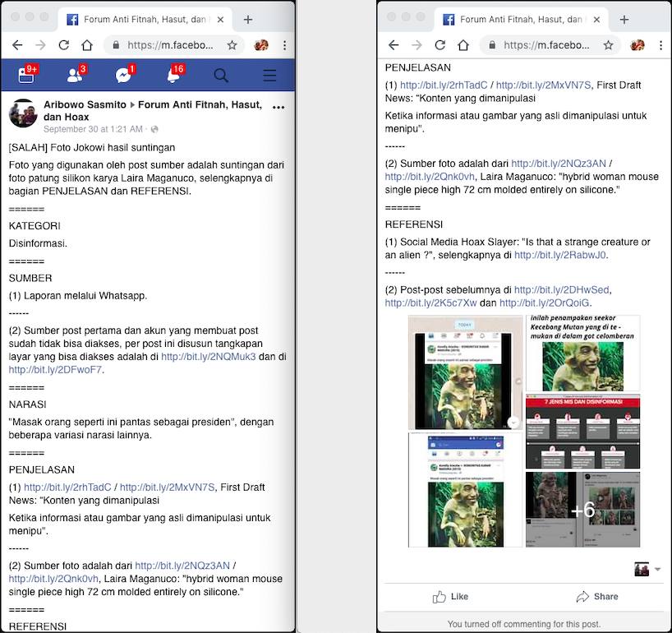
Task: Bookmark page with star in left window
Action: pos(232,45)
